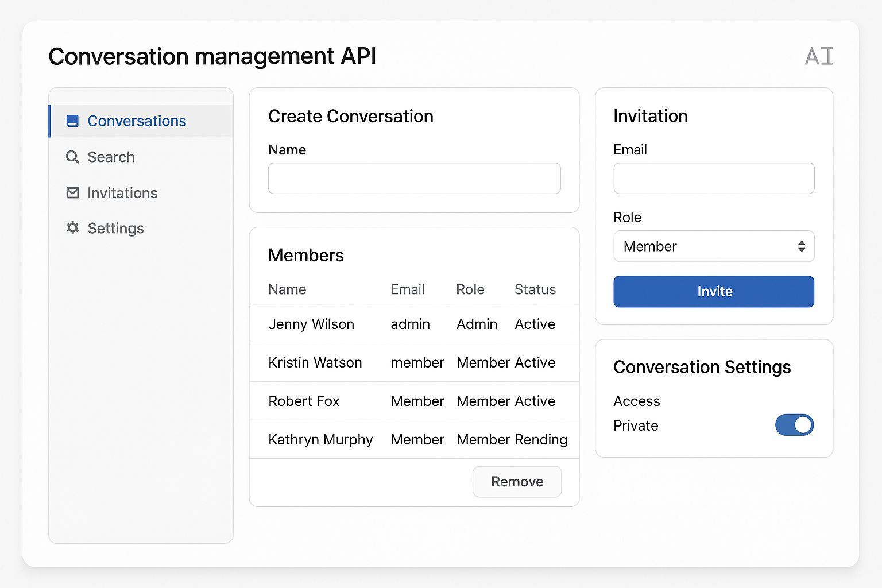This screenshot has width=882, height=588.
Task: Open the Role dropdown showing Member
Action: (x=713, y=246)
